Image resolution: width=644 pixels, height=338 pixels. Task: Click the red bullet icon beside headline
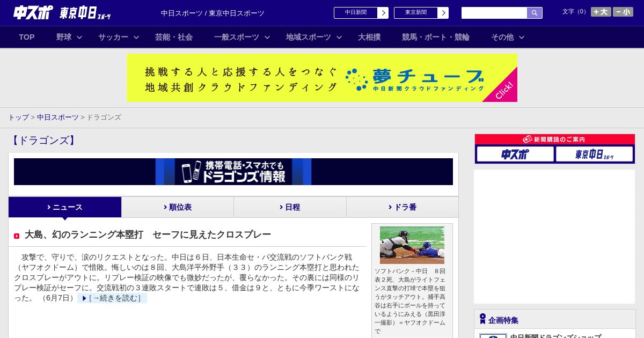pos(17,236)
